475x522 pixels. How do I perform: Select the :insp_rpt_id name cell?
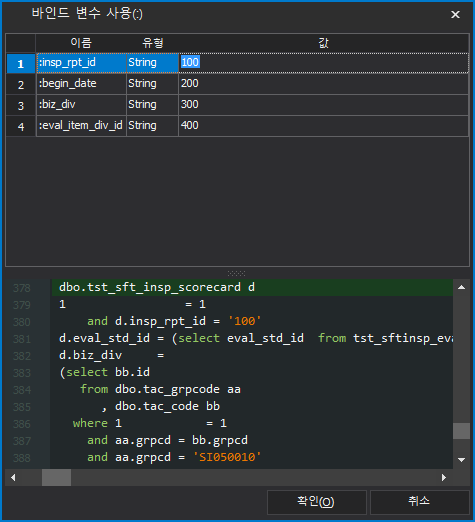tap(81, 63)
